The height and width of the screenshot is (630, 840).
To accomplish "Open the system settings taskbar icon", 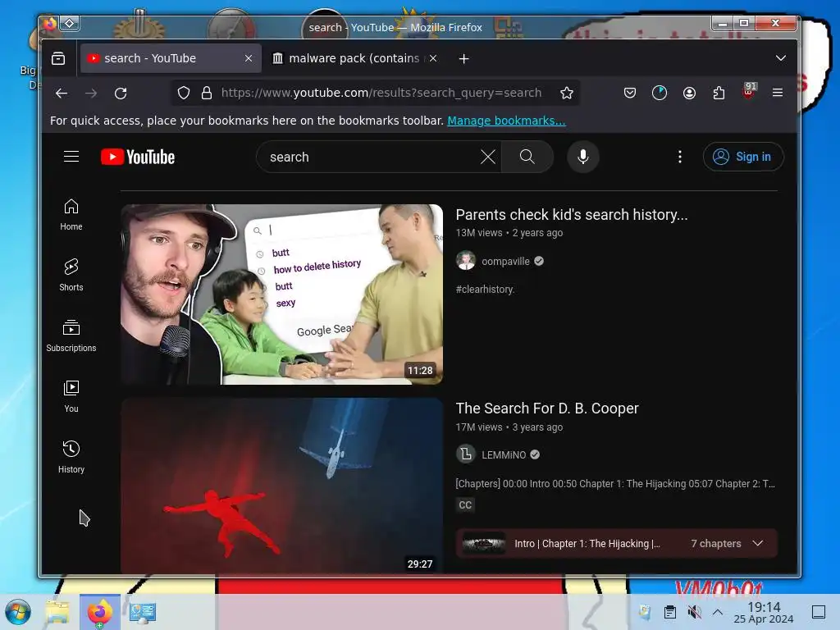I will coord(143,612).
